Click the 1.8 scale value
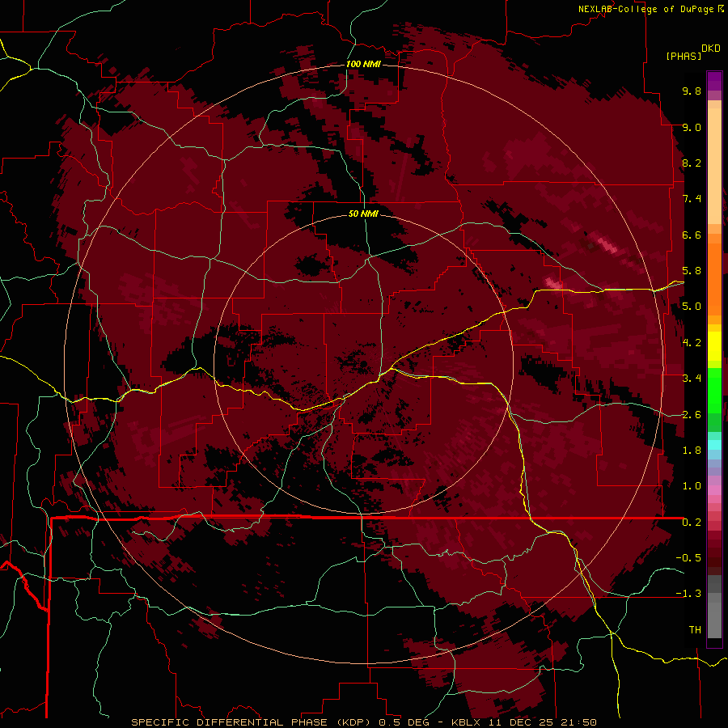Screen dimensions: 728x728 tap(692, 451)
